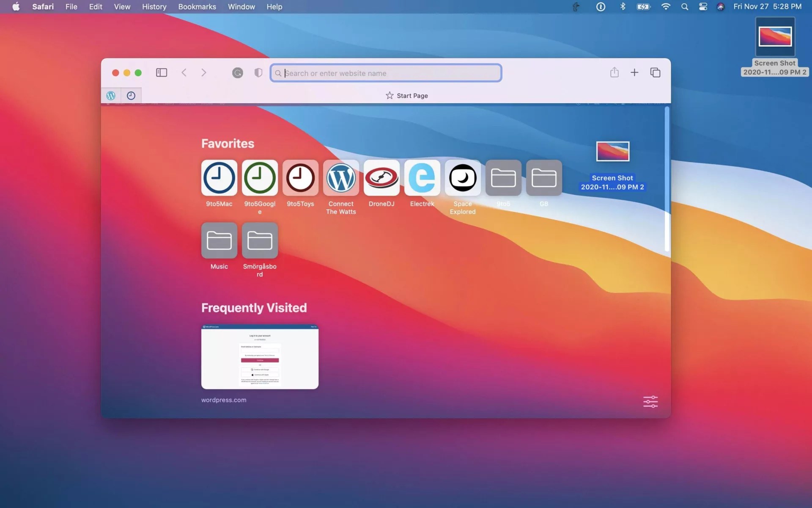The image size is (812, 508).
Task: Toggle the sidebar panel open
Action: tap(161, 72)
